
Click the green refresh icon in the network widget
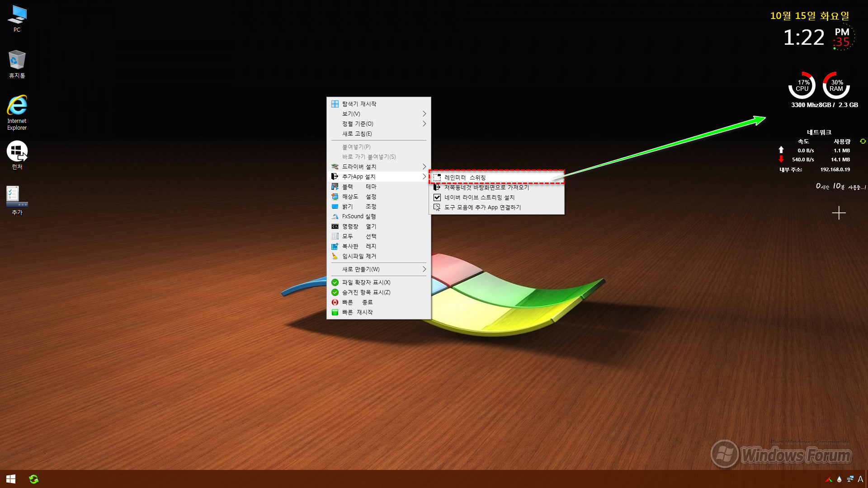click(863, 141)
